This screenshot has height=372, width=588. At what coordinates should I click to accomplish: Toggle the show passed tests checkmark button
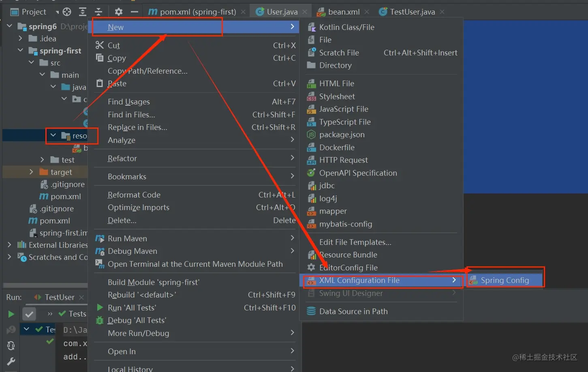29,314
